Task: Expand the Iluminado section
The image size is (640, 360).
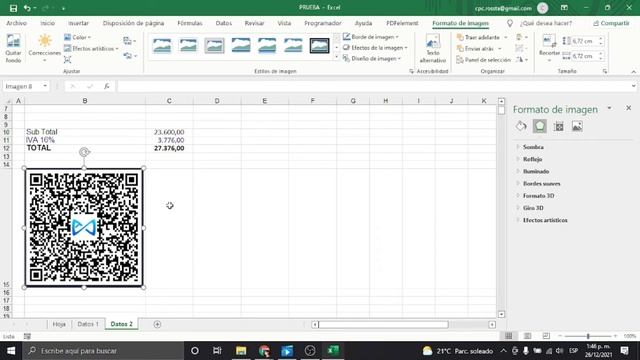Action: 536,171
